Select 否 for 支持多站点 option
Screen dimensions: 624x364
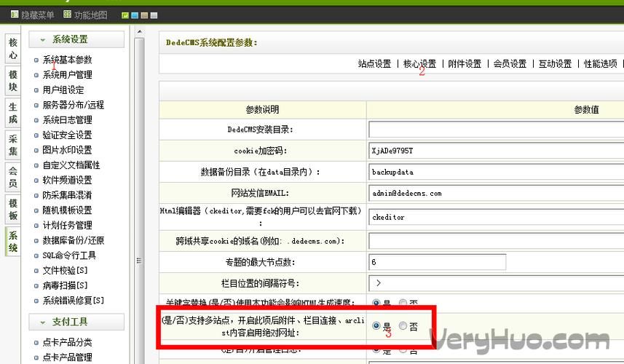click(403, 326)
